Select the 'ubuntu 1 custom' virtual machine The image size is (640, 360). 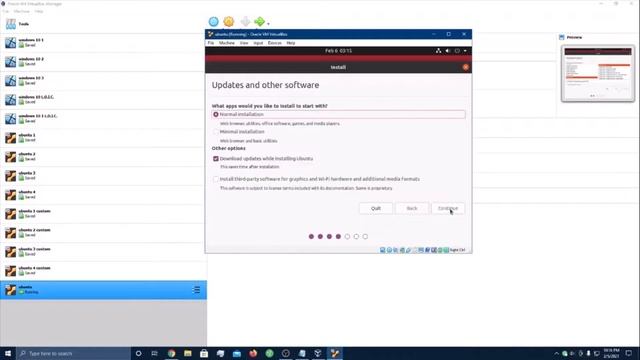(103, 213)
